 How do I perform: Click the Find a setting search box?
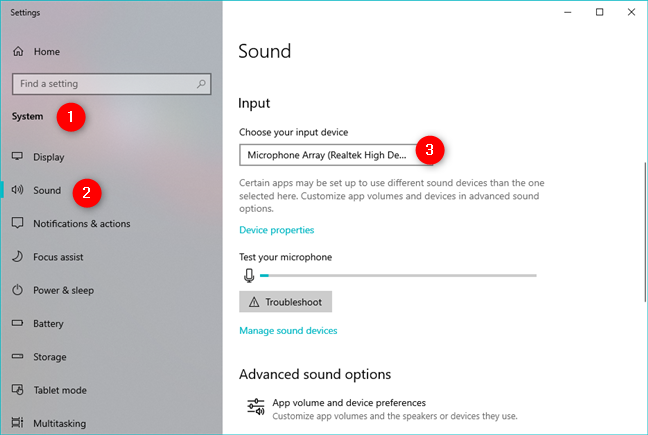pyautogui.click(x=112, y=84)
